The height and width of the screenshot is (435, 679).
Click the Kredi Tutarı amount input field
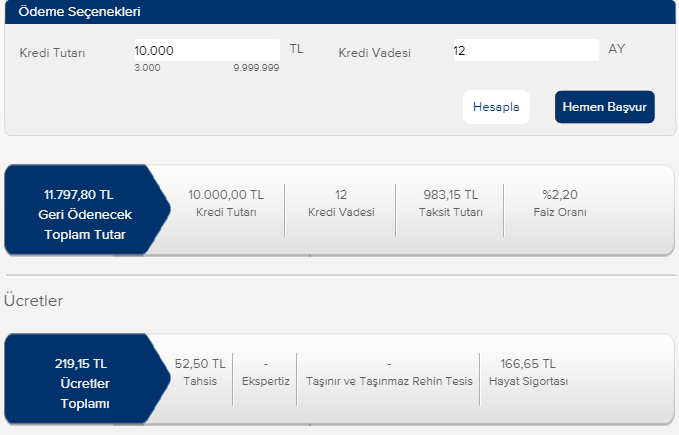[x=206, y=50]
